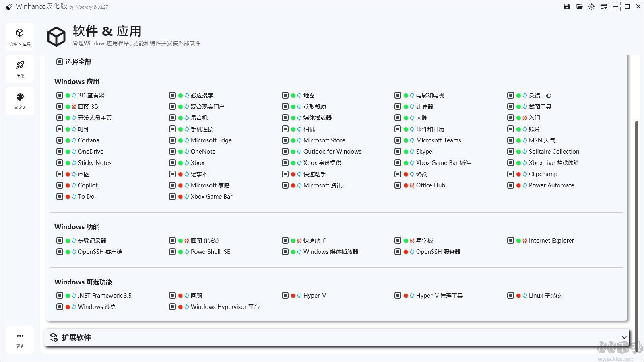Check the OneNote checkbox
Image resolution: width=644 pixels, height=362 pixels.
click(172, 152)
